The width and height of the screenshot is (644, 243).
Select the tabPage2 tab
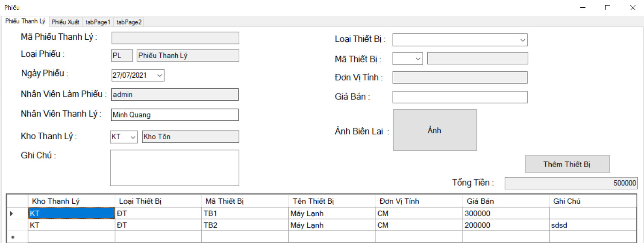(x=129, y=22)
